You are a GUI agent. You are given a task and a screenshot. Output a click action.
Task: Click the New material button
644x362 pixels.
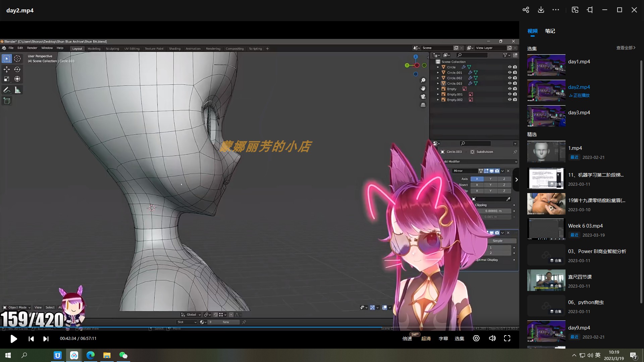click(x=225, y=322)
